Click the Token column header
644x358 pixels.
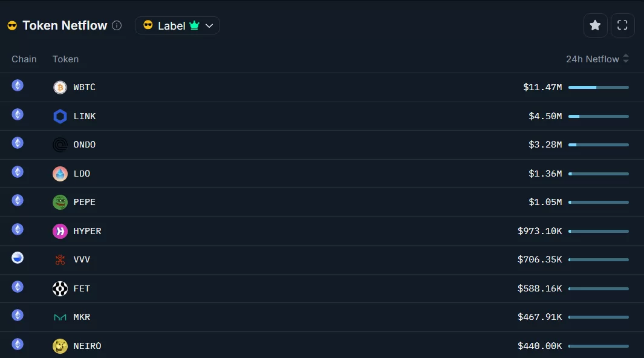65,59
